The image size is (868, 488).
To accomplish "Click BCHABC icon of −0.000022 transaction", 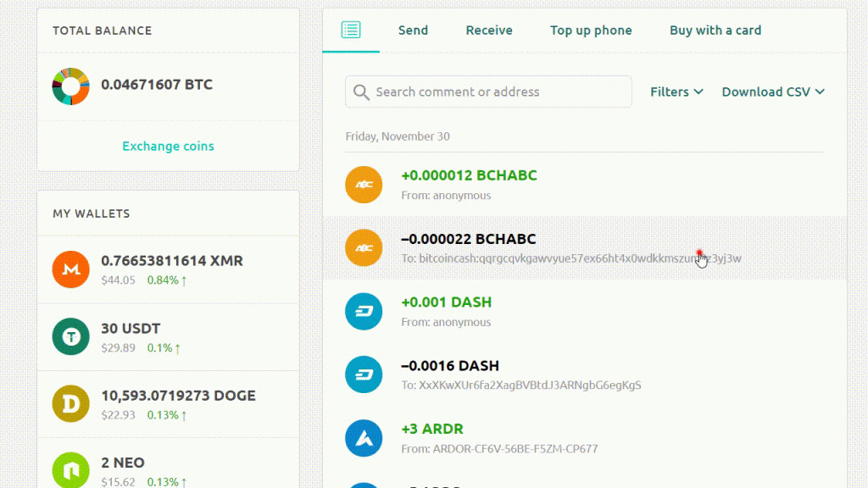I will [364, 248].
